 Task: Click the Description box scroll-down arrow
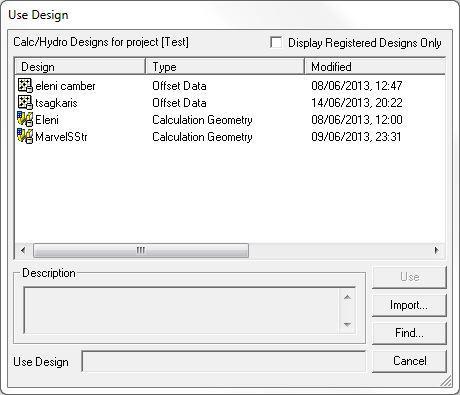[x=347, y=324]
